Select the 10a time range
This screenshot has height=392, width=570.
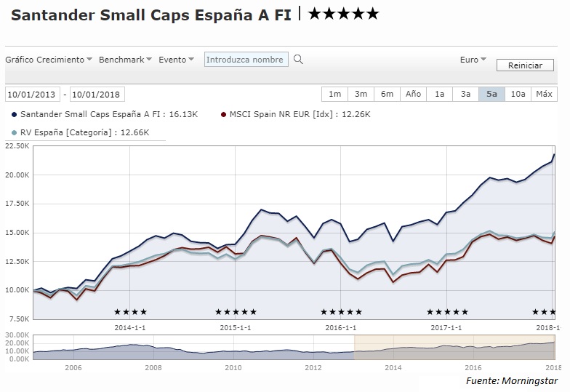pyautogui.click(x=518, y=94)
